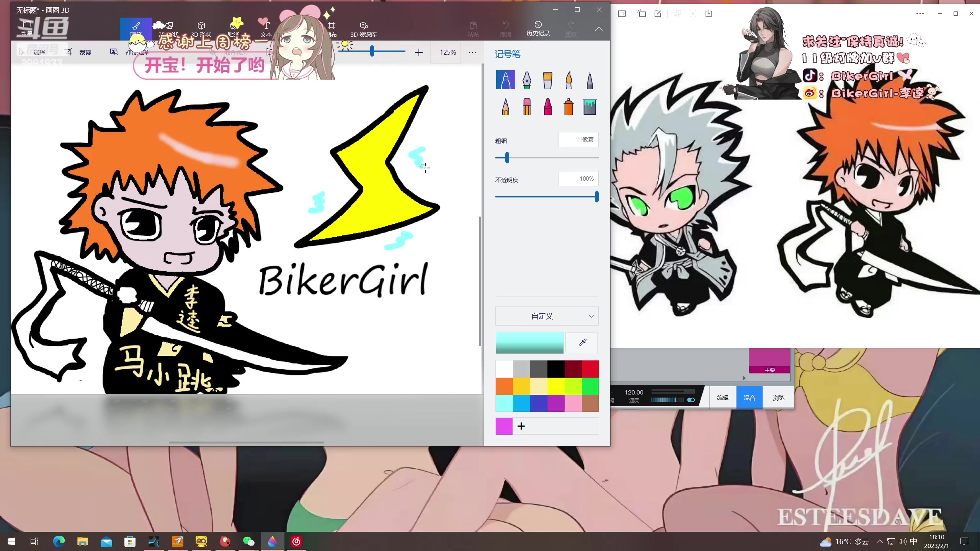Viewport: 980px width, 551px height.
Task: Click the Crop tool
Action: [x=78, y=52]
